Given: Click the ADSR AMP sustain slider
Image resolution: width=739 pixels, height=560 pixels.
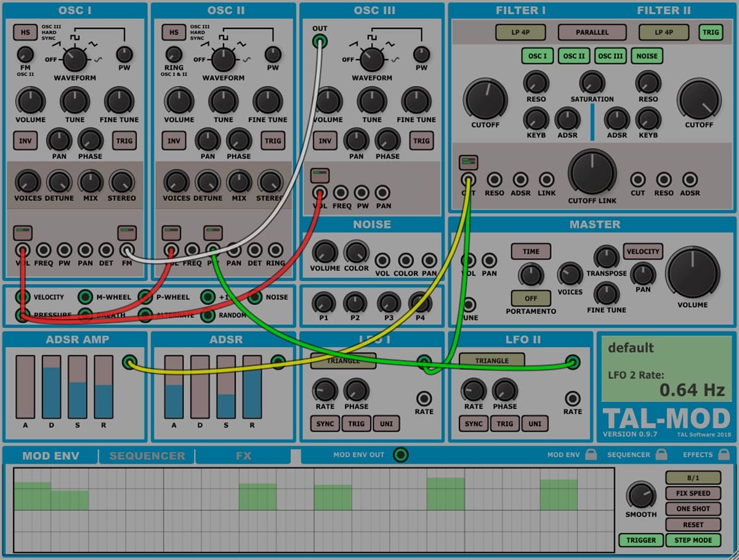Looking at the screenshot, I should 78,387.
